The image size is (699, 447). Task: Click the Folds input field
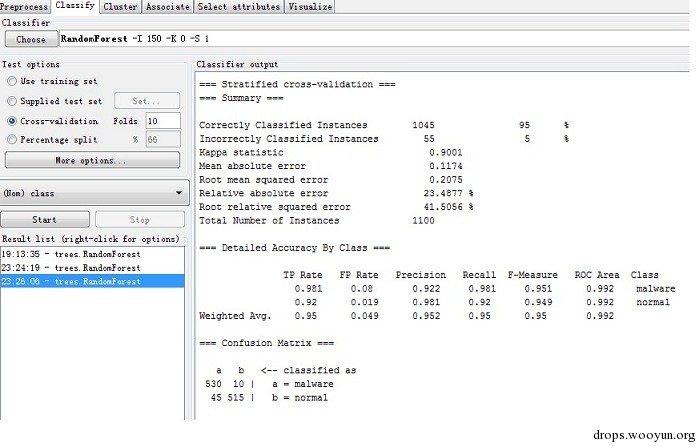(x=163, y=121)
